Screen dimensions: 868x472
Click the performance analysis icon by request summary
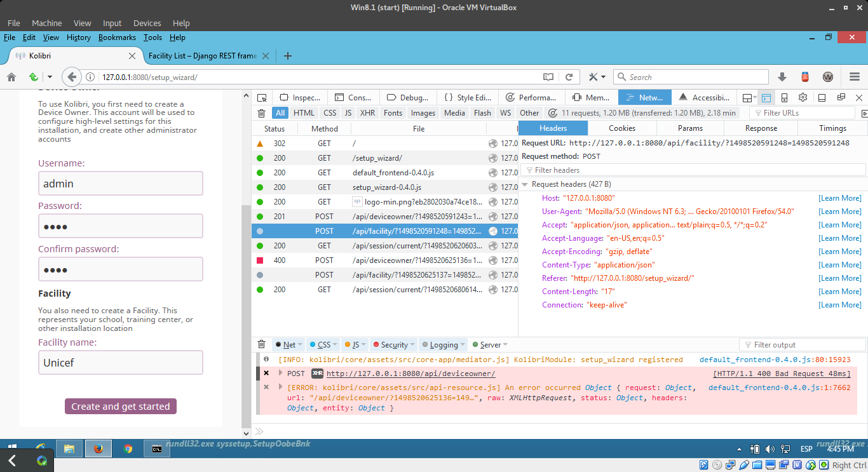pyautogui.click(x=553, y=113)
